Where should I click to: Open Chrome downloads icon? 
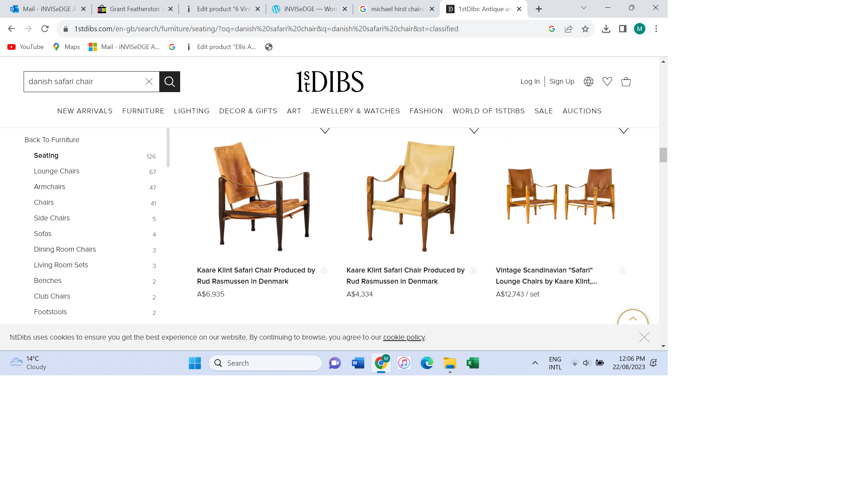(606, 29)
